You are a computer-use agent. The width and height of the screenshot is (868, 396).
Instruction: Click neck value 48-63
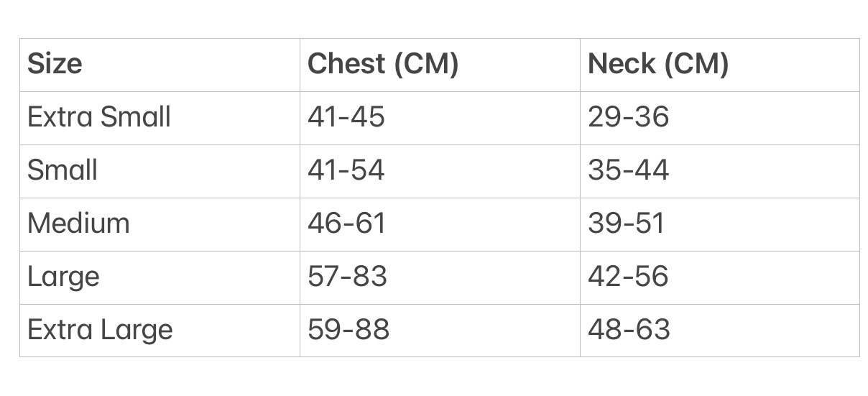click(x=629, y=329)
